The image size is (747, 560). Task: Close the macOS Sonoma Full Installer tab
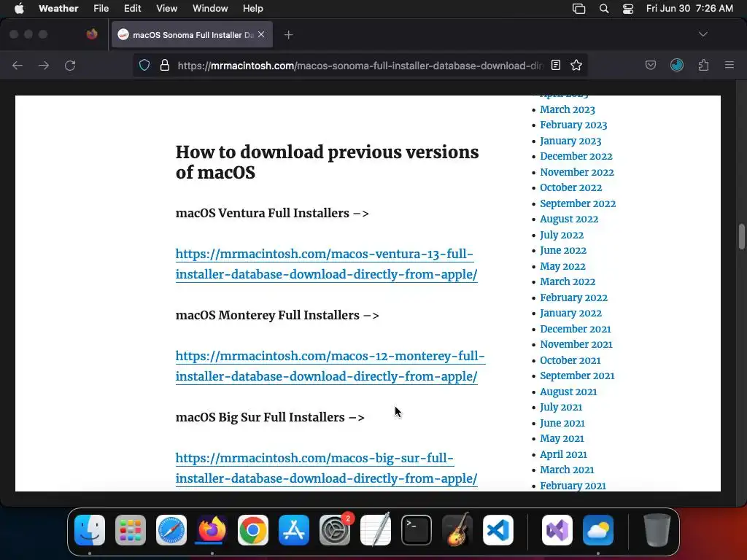tap(261, 34)
